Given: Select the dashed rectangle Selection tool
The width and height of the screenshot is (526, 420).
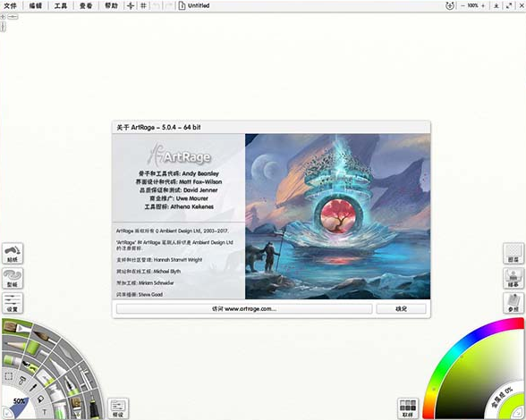Looking at the screenshot, I should point(9,376).
